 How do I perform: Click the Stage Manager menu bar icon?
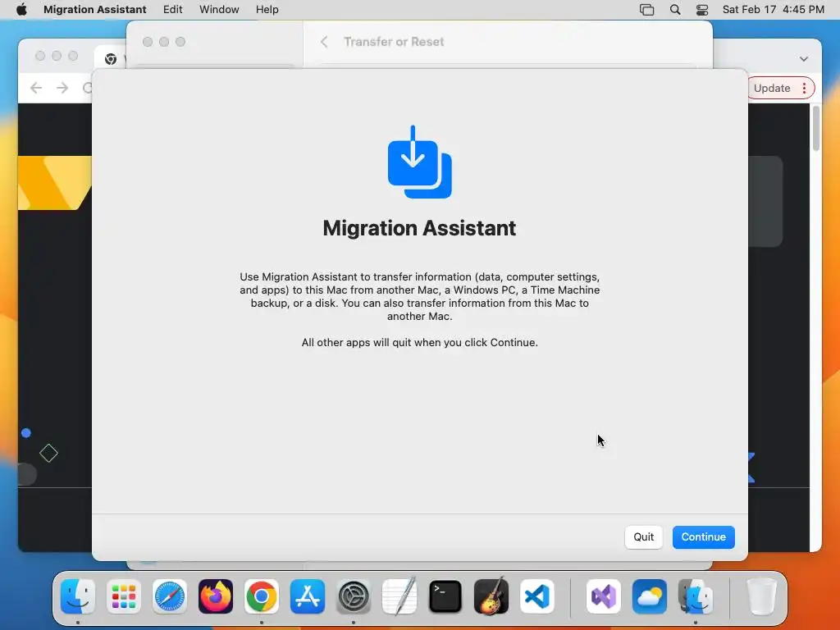point(646,10)
